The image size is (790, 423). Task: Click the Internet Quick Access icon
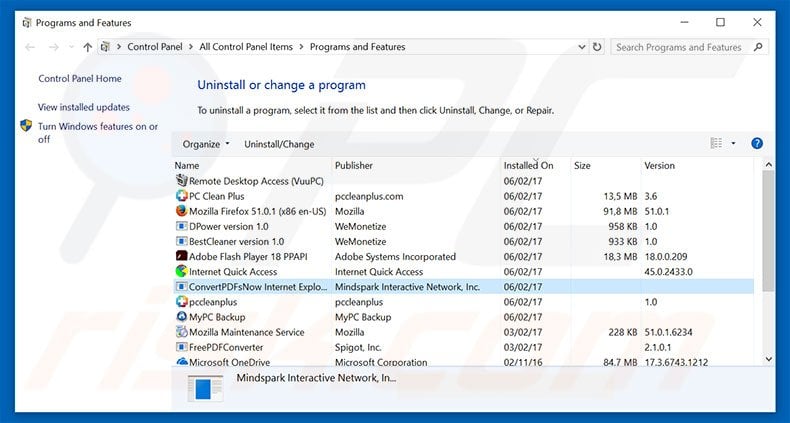[181, 271]
